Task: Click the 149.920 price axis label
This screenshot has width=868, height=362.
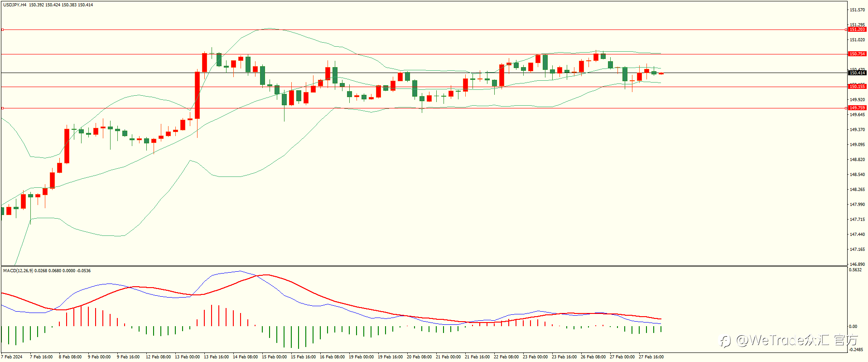Action: (x=857, y=100)
